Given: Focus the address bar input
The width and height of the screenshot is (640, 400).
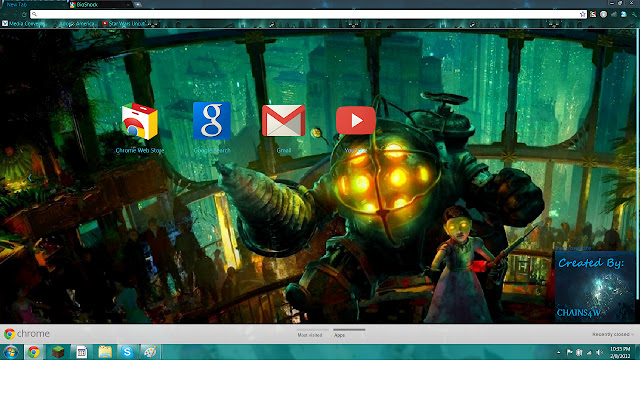Looking at the screenshot, I should 306,14.
